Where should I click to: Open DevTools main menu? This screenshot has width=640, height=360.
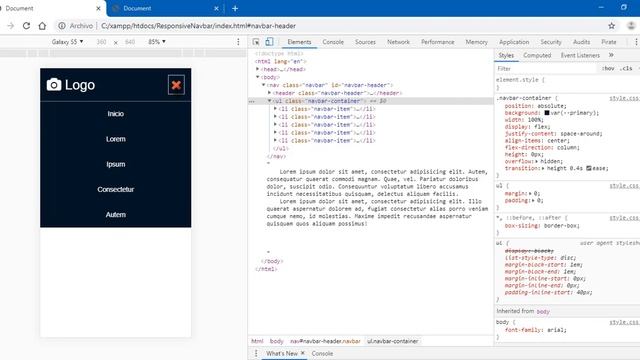click(636, 42)
